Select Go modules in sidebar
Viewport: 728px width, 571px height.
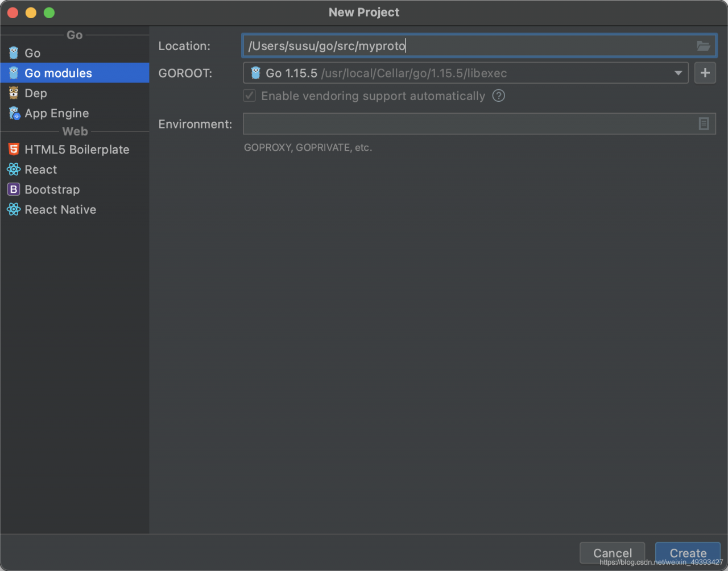[x=75, y=73]
